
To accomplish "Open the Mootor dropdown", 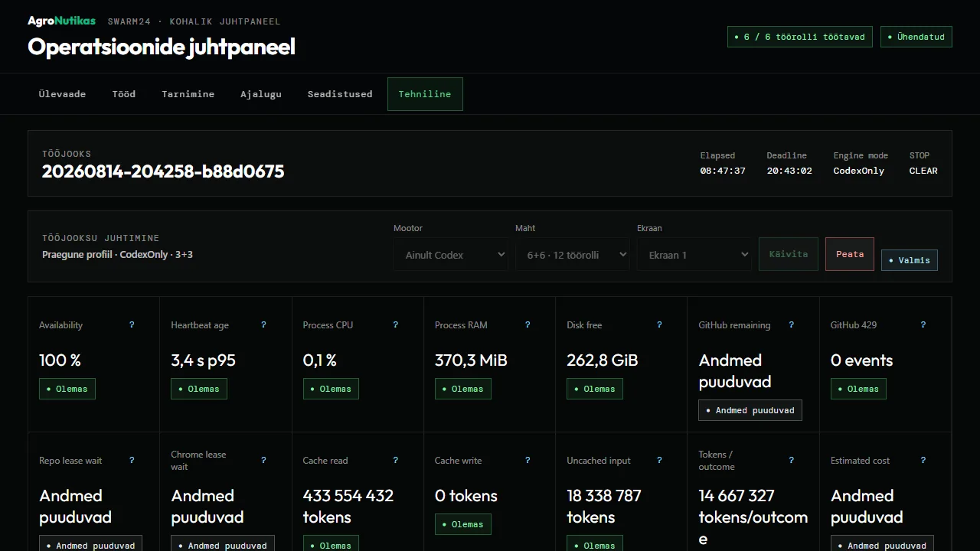I will [x=451, y=255].
